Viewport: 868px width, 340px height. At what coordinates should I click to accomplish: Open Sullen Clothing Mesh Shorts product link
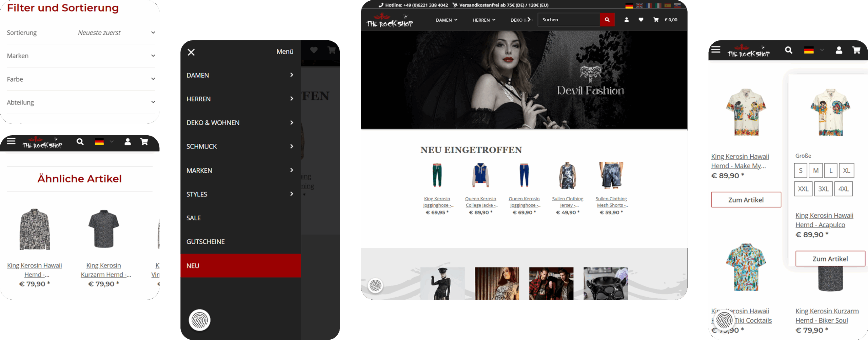point(611,202)
